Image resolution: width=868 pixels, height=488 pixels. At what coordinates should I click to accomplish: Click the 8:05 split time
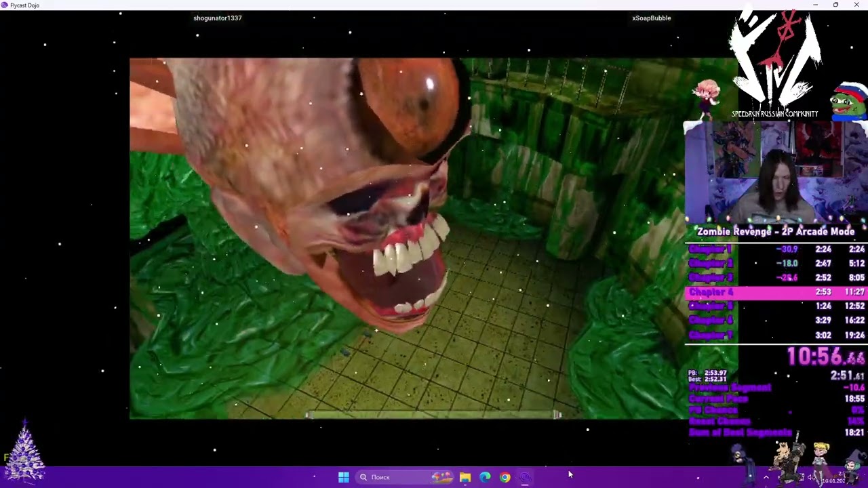[856, 278]
